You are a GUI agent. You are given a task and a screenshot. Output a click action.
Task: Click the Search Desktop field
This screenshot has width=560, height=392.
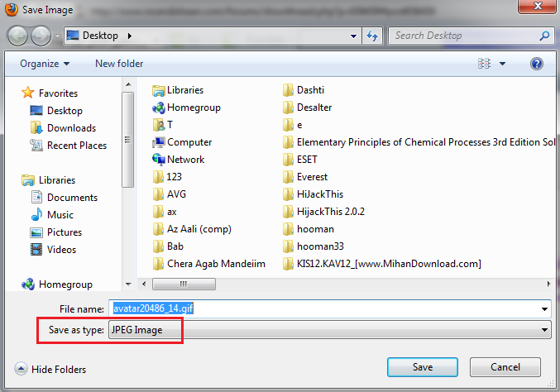463,36
